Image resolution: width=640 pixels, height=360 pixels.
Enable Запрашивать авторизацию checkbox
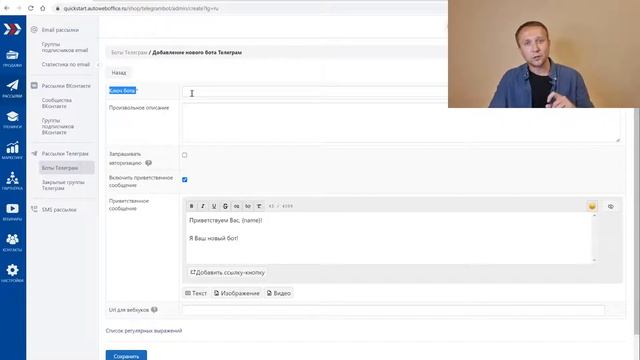184,155
